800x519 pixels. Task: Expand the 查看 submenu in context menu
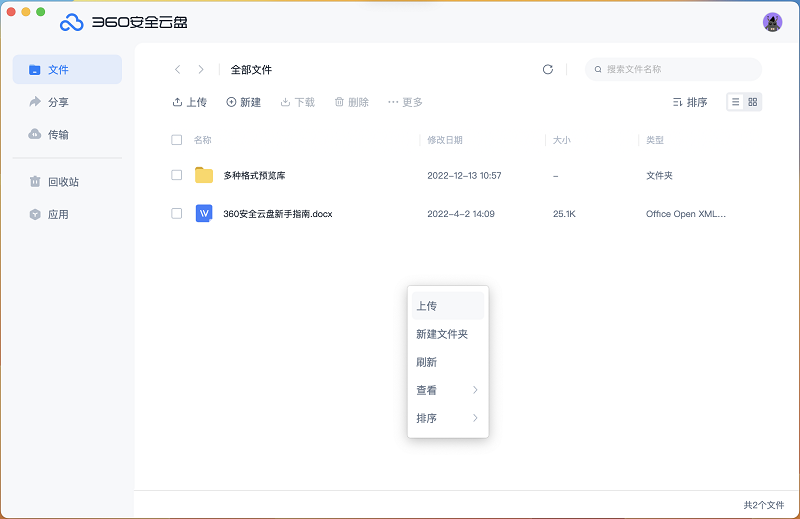(x=447, y=390)
